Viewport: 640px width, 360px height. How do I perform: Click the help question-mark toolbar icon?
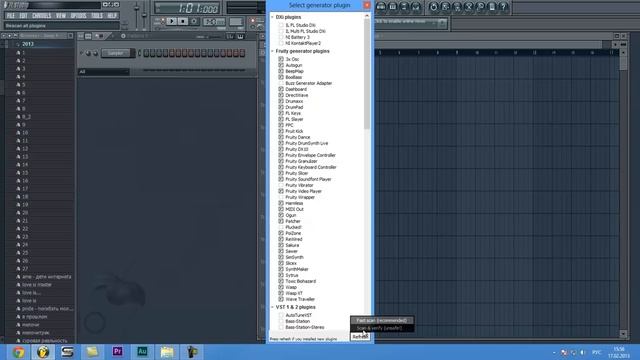(x=504, y=7)
